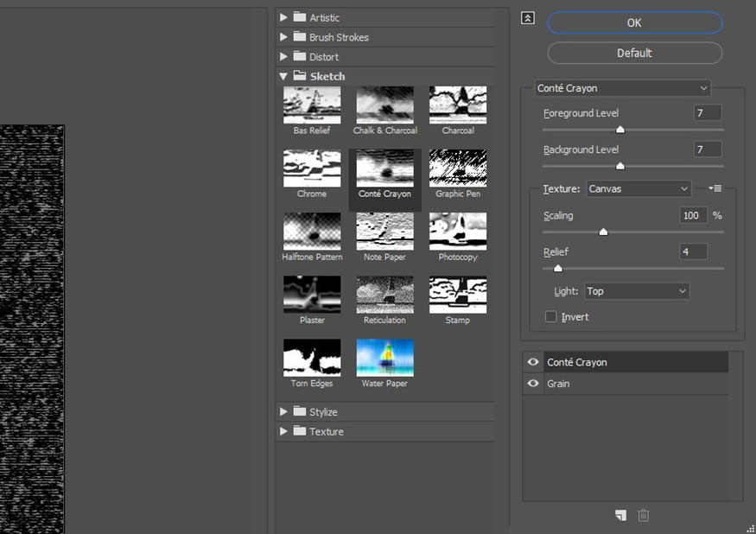This screenshot has height=534, width=756.
Task: Click the new effect layer icon
Action: (x=620, y=515)
